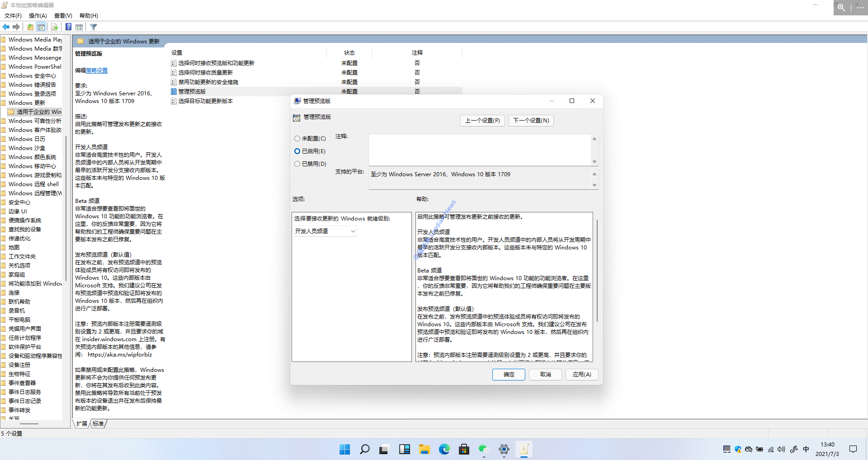Click the filter funnel icon

click(94, 27)
